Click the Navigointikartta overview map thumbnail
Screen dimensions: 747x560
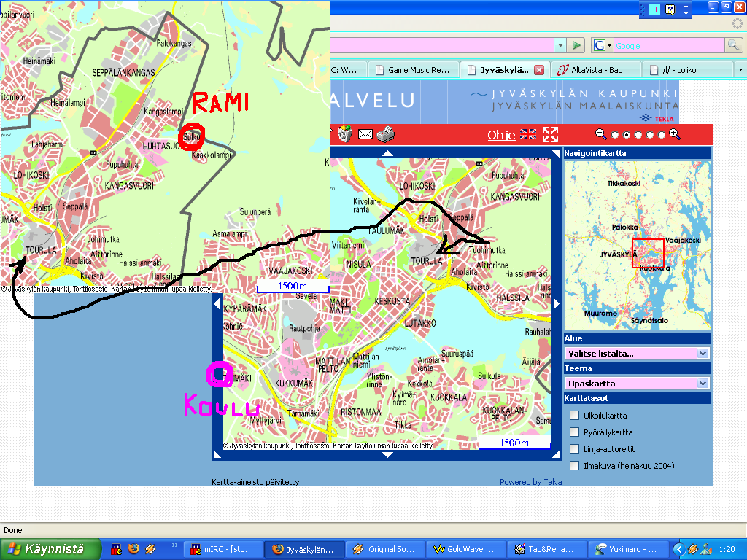[638, 245]
